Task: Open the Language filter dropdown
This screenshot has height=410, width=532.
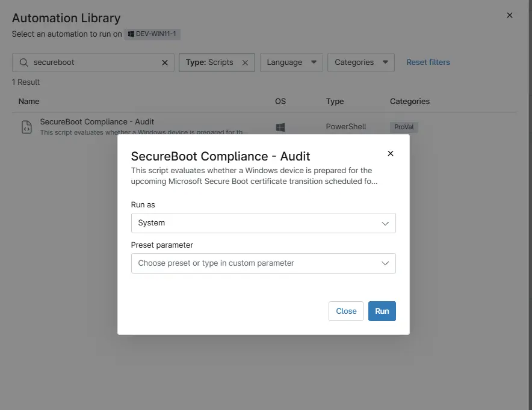Action: click(291, 63)
